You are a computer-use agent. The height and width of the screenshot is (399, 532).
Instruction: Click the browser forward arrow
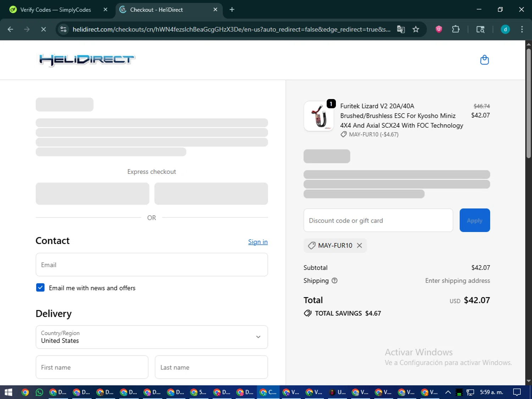[27, 29]
